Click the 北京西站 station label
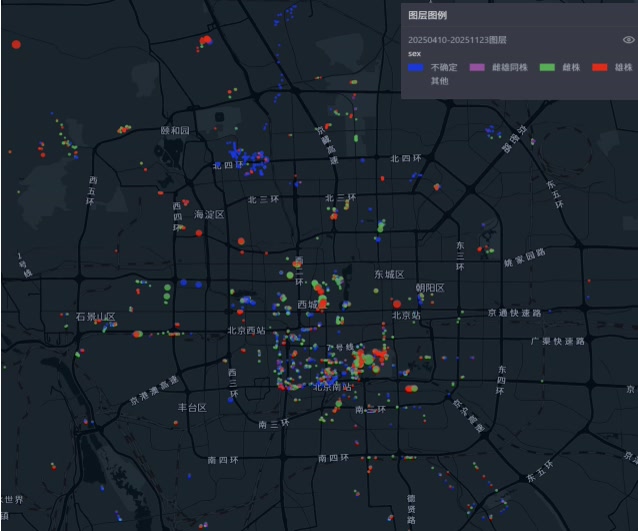 pyautogui.click(x=246, y=331)
